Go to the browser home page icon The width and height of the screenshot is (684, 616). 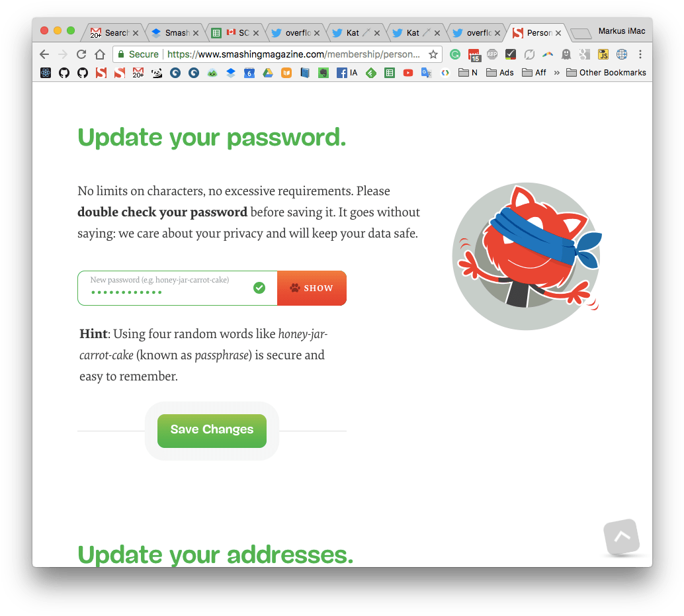(100, 54)
